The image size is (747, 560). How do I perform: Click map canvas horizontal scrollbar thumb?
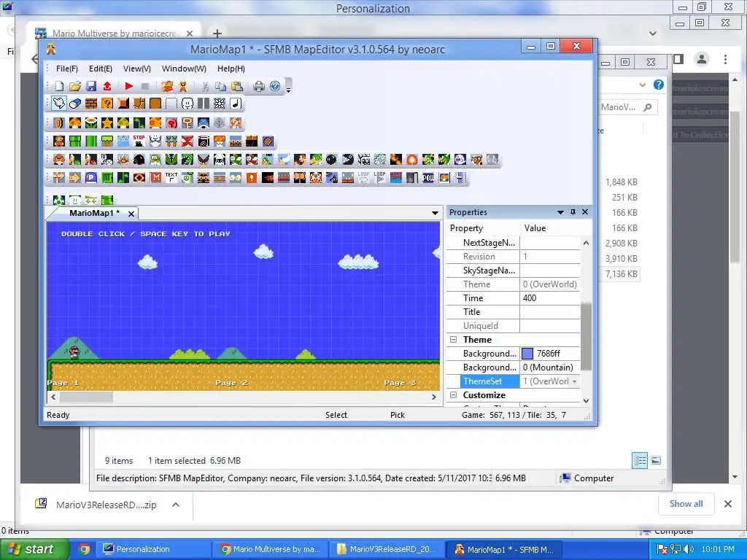[86, 397]
